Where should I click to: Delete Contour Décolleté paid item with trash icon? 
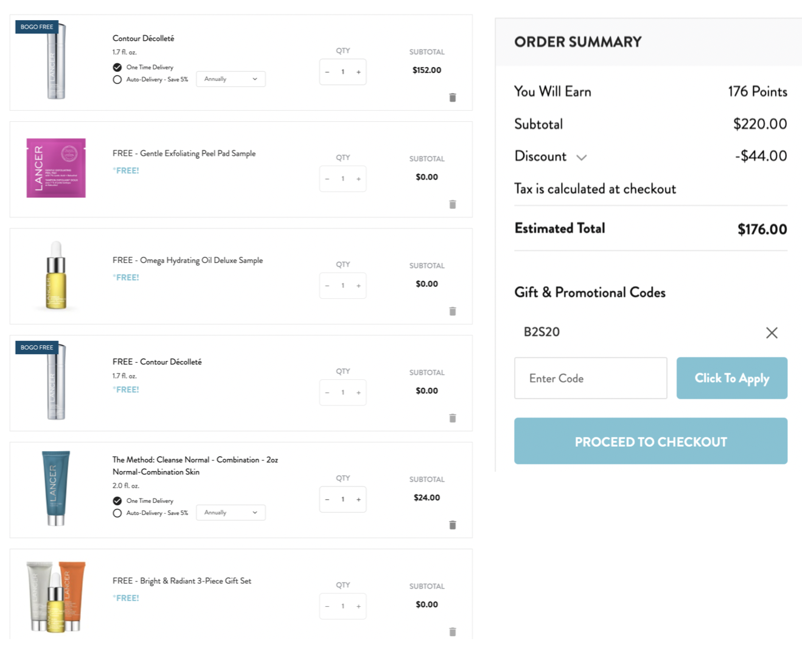click(x=453, y=97)
